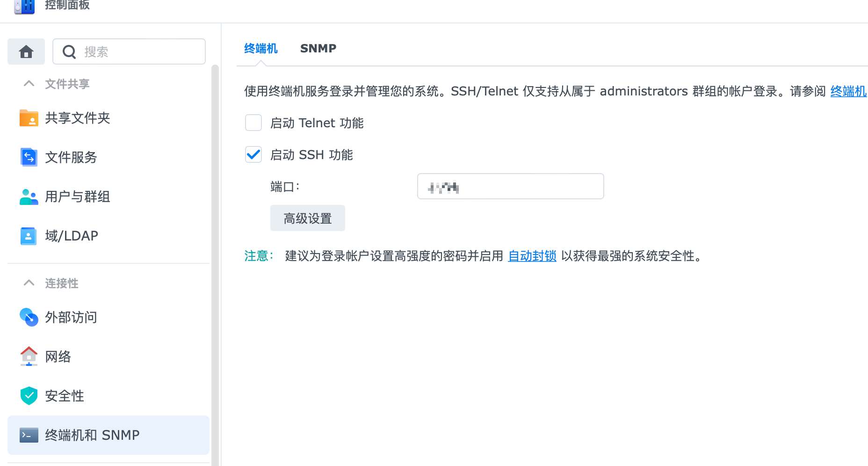Enable the 启动 Telnet 功能 checkbox
Image resolution: width=868 pixels, height=466 pixels.
(x=253, y=123)
